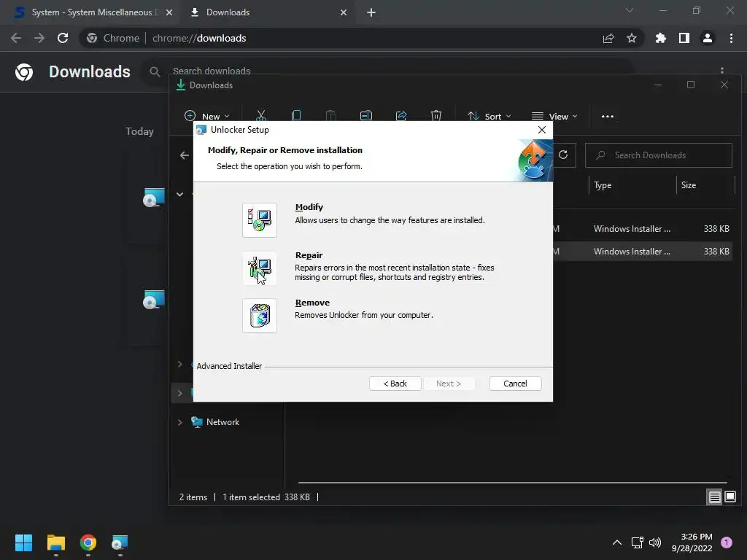Go Back in Unlocker Setup
Image resolution: width=747 pixels, height=560 pixels.
click(x=395, y=384)
